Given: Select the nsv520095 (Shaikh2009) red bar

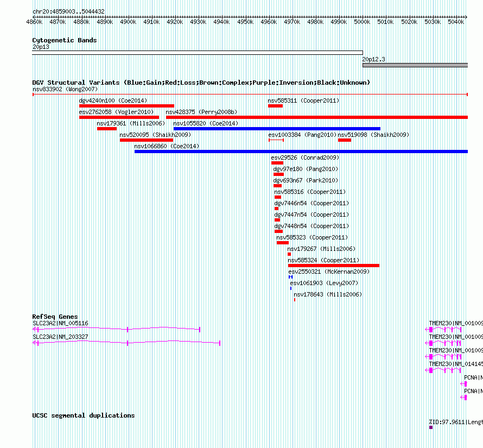Looking at the screenshot, I should (147, 140).
